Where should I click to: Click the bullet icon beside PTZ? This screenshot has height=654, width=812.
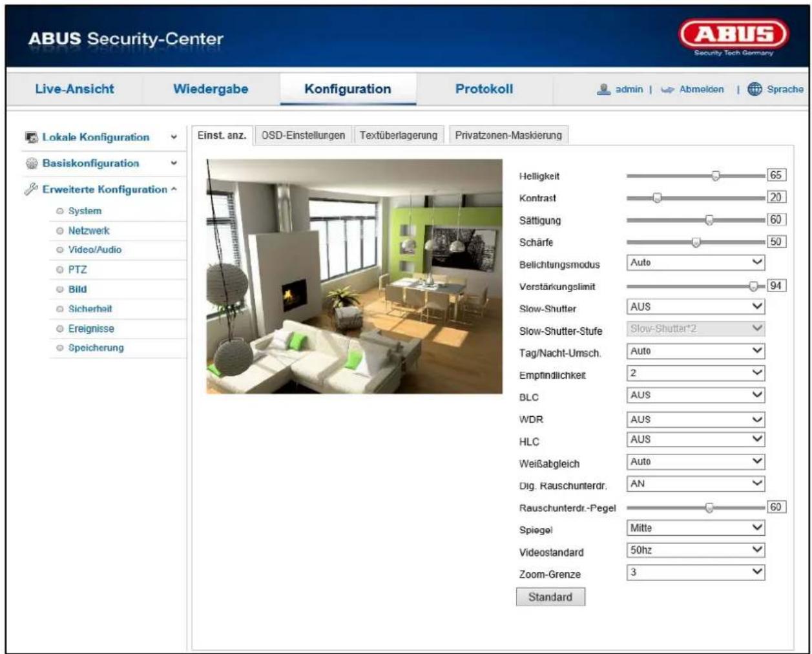pyautogui.click(x=60, y=270)
